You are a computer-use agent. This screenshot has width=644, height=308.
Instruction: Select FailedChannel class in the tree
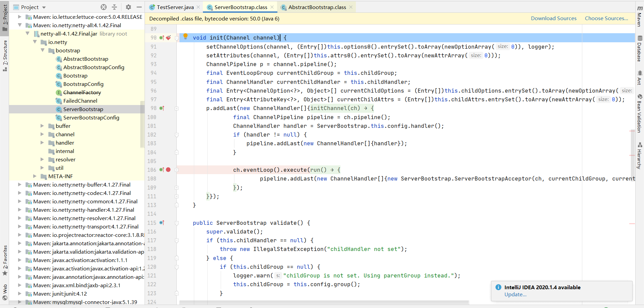(x=80, y=101)
